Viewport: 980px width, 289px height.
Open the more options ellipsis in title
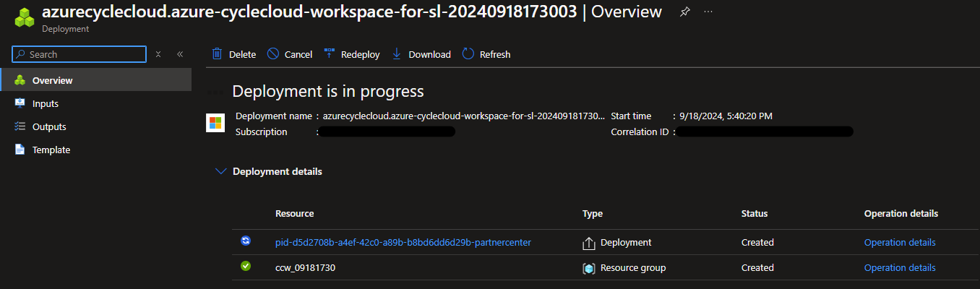708,12
